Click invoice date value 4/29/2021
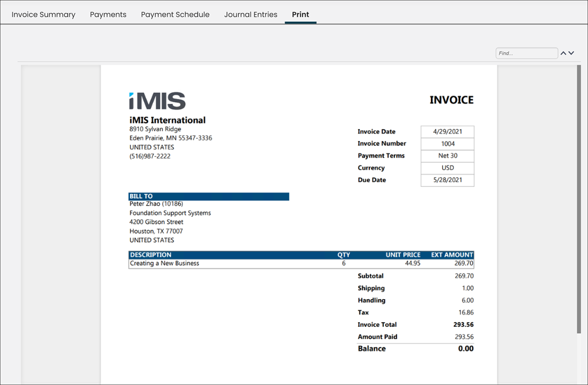The image size is (588, 385). pos(447,132)
